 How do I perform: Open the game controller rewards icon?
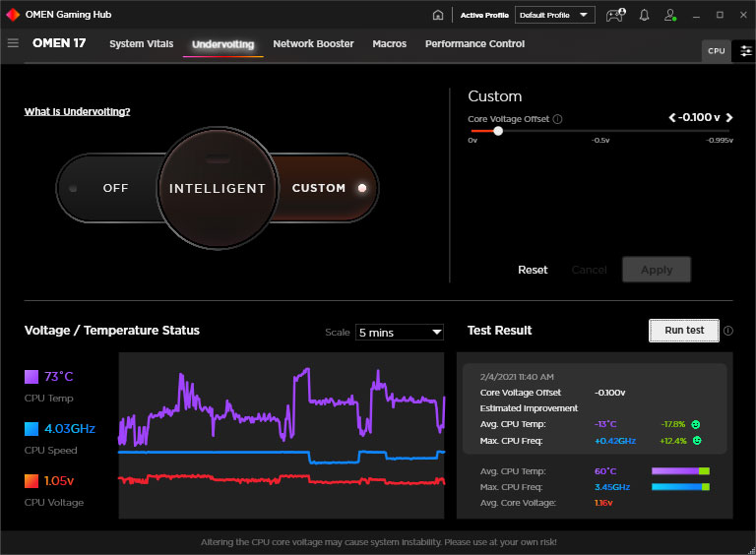615,15
